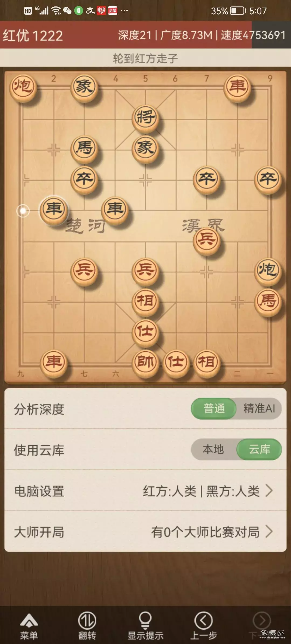
Task: Select the red 車 on bottom row
Action: tap(54, 362)
